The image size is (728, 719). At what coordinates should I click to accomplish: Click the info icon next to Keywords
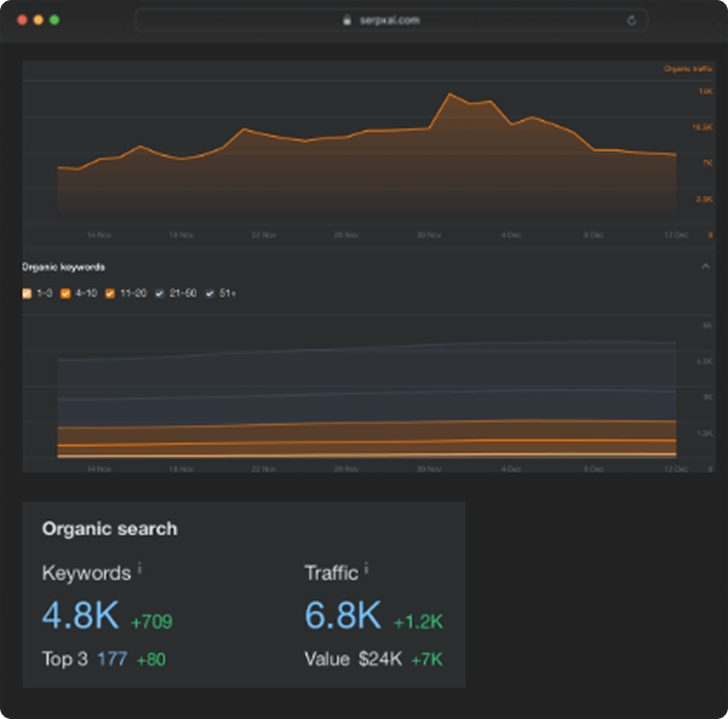(140, 569)
